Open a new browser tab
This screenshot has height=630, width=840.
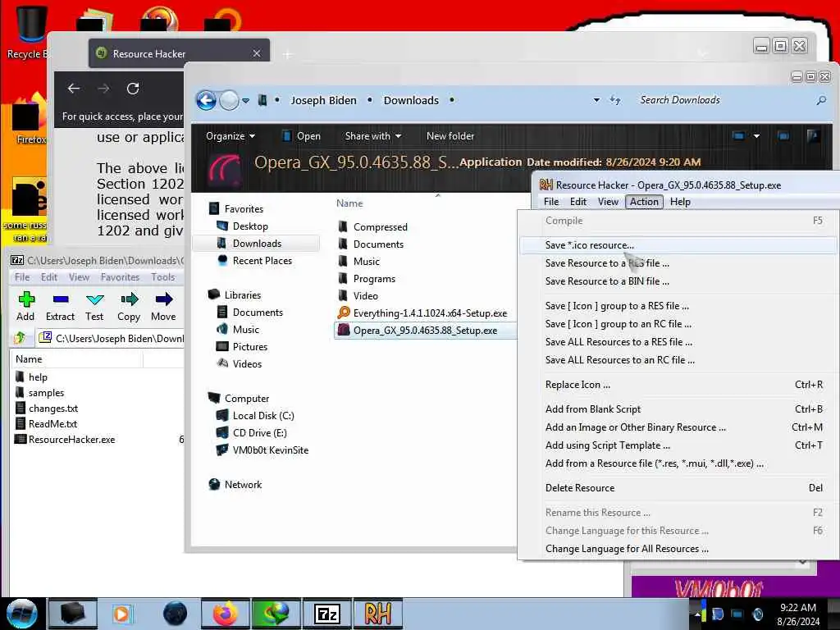click(x=288, y=54)
